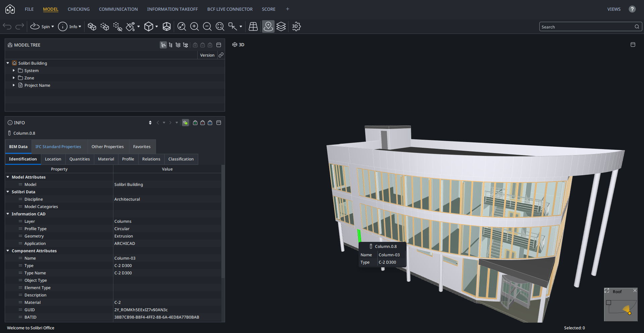Click the Zoom Out magnifier icon
The width and height of the screenshot is (644, 333).
[207, 26]
